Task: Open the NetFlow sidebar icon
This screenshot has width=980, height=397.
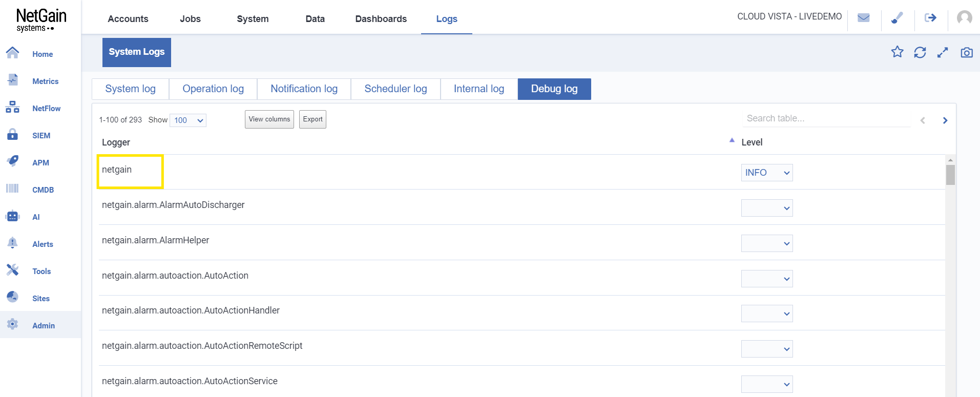Action: [x=12, y=107]
